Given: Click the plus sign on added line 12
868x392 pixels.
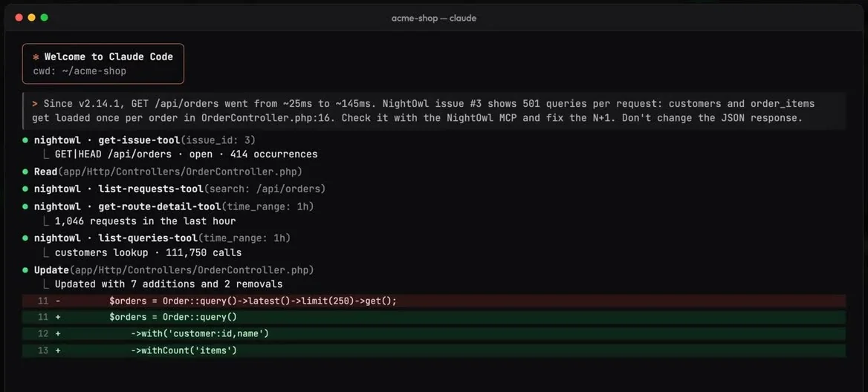Looking at the screenshot, I should pyautogui.click(x=58, y=334).
